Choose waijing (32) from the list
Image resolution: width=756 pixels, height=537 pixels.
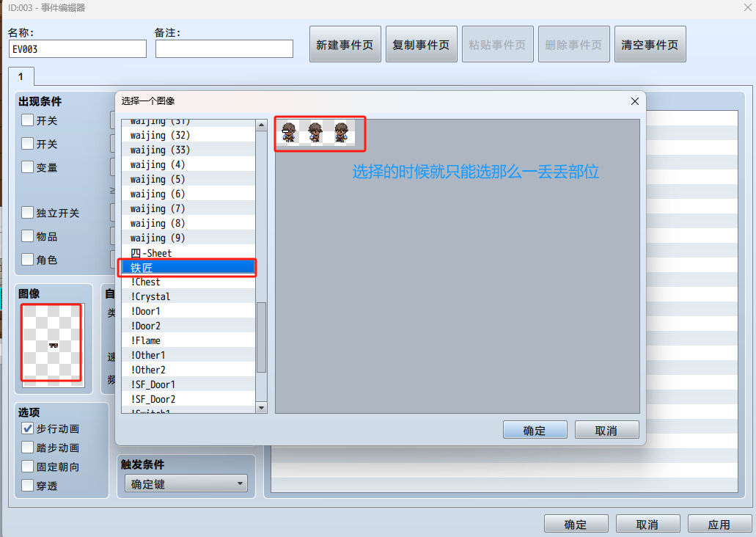tap(188, 135)
